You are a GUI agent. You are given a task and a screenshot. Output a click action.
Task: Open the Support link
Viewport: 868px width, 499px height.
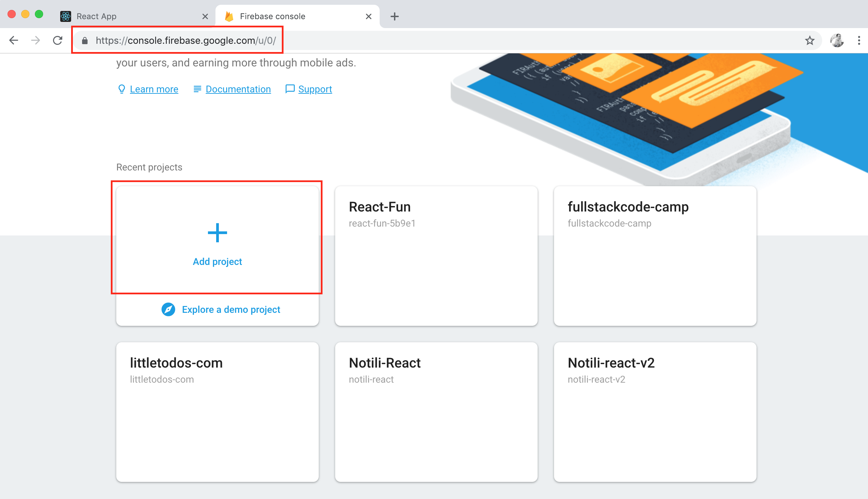315,89
